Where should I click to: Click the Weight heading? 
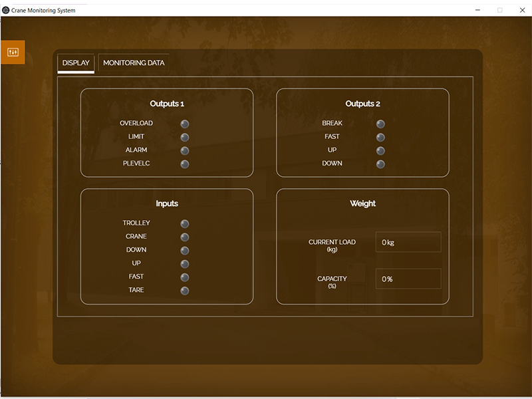tap(362, 203)
